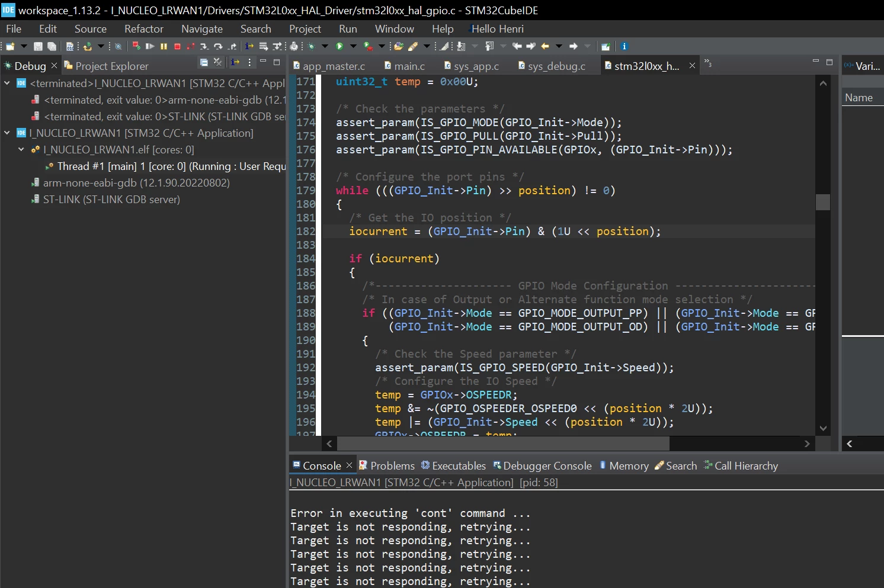This screenshot has height=588, width=884.
Task: Switch to the sys_debug.c editor tab
Action: coord(552,66)
